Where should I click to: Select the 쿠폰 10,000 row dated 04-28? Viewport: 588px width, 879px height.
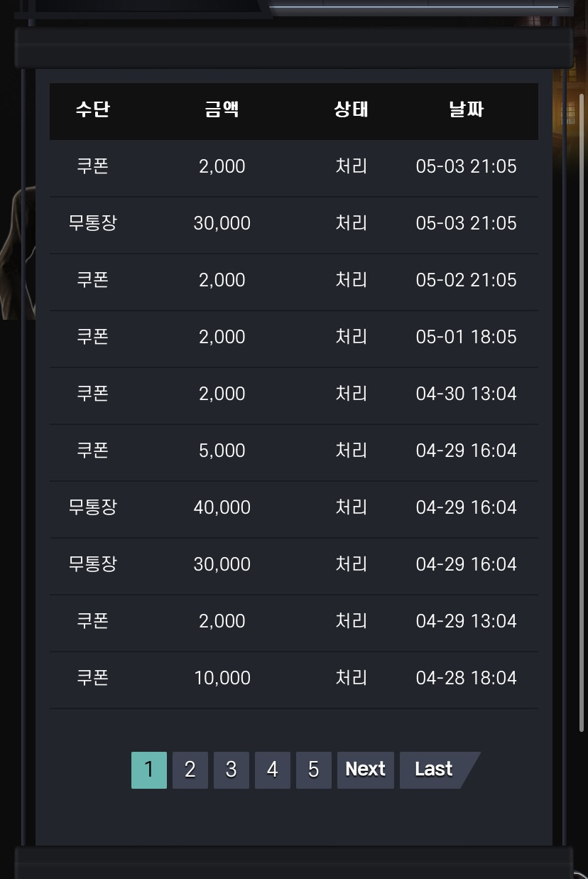click(294, 679)
